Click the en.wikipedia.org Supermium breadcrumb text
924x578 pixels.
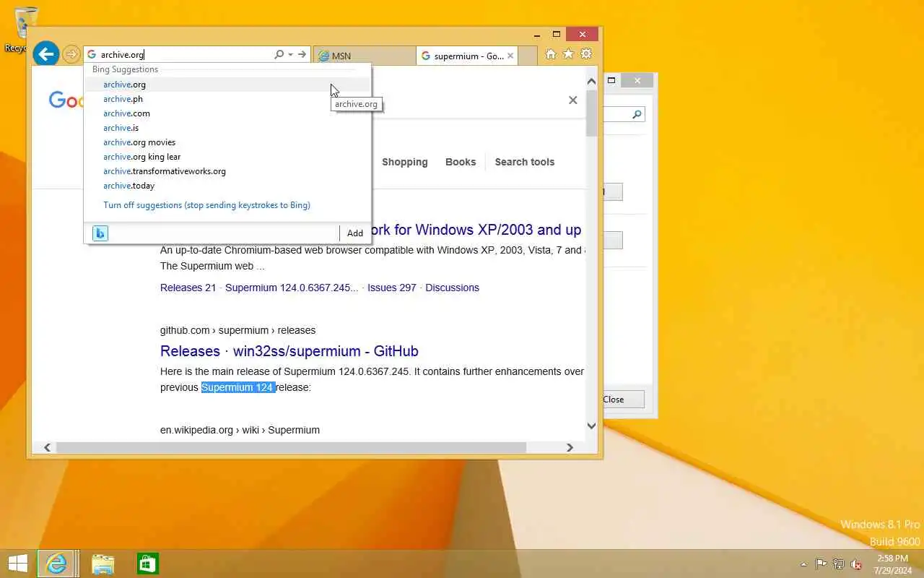[x=240, y=430]
